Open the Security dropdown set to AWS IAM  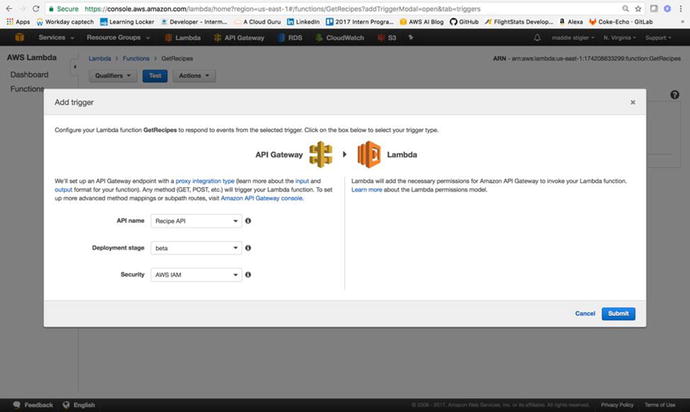tap(197, 274)
